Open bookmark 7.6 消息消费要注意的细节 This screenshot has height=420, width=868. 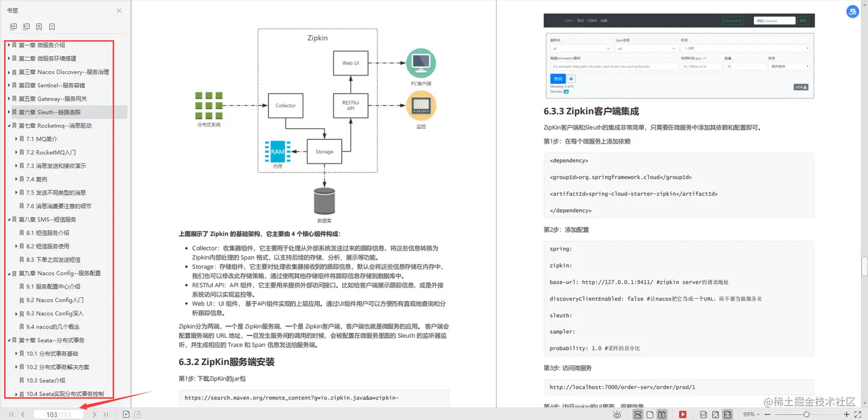click(59, 206)
